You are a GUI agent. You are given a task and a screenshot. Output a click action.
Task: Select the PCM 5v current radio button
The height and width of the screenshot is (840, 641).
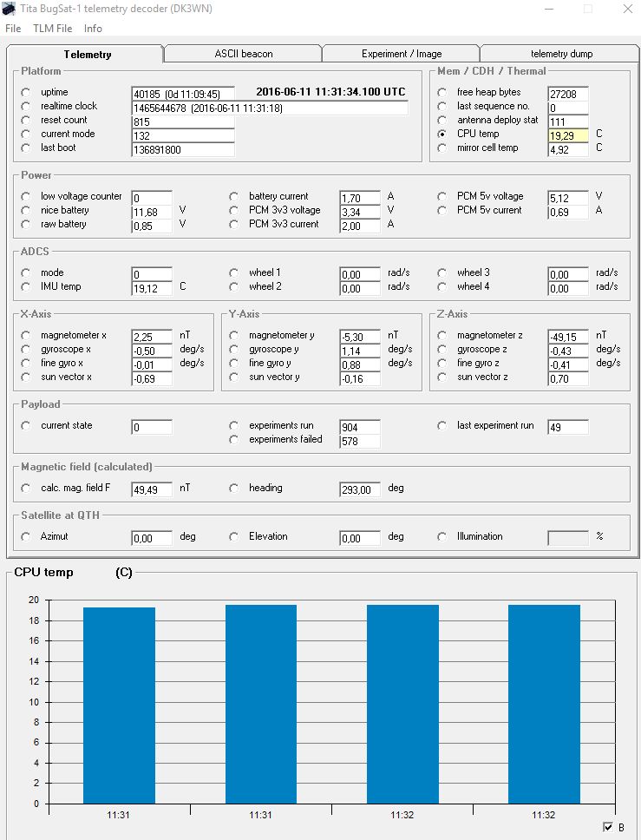pos(442,211)
